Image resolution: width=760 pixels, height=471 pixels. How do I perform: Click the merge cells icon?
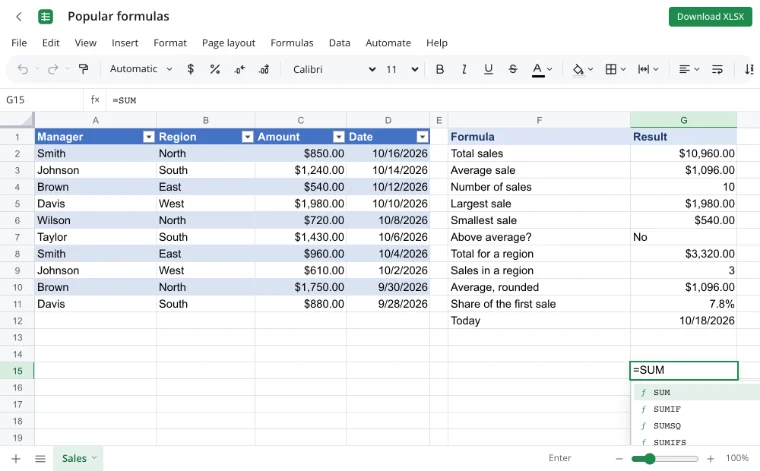click(643, 69)
